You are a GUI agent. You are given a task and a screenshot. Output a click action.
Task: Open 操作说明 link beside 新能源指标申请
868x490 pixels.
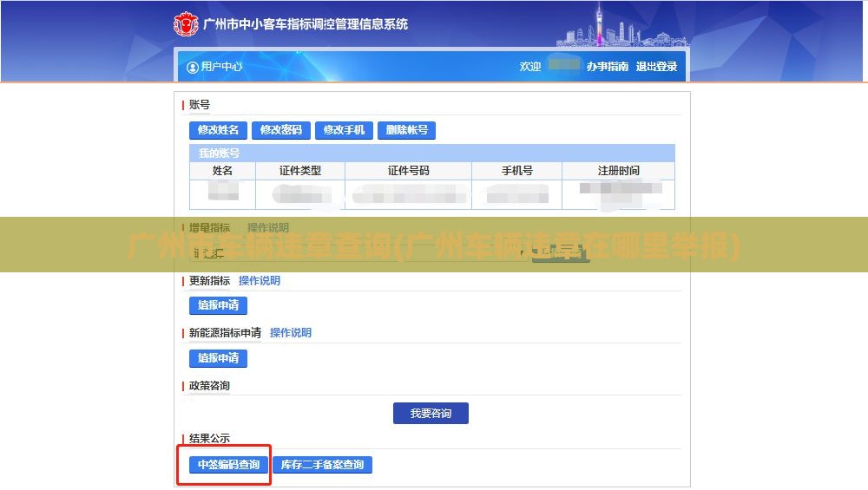291,333
